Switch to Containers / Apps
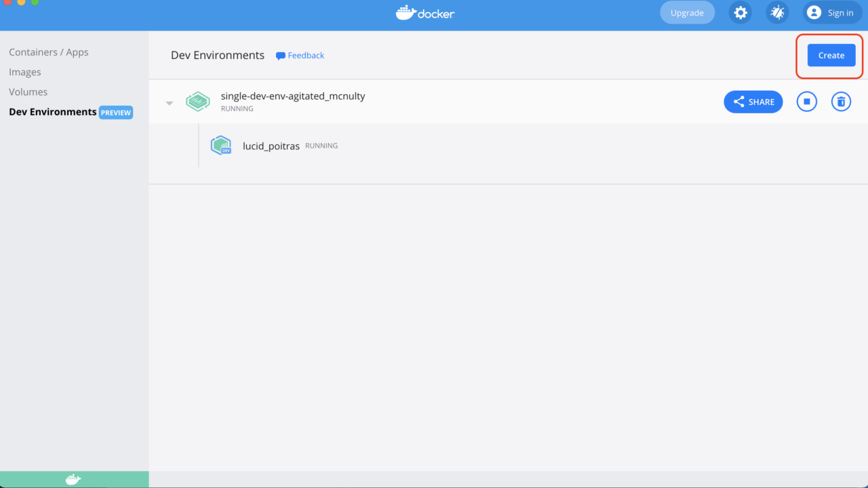Screen dimensions: 868x488 (48, 52)
